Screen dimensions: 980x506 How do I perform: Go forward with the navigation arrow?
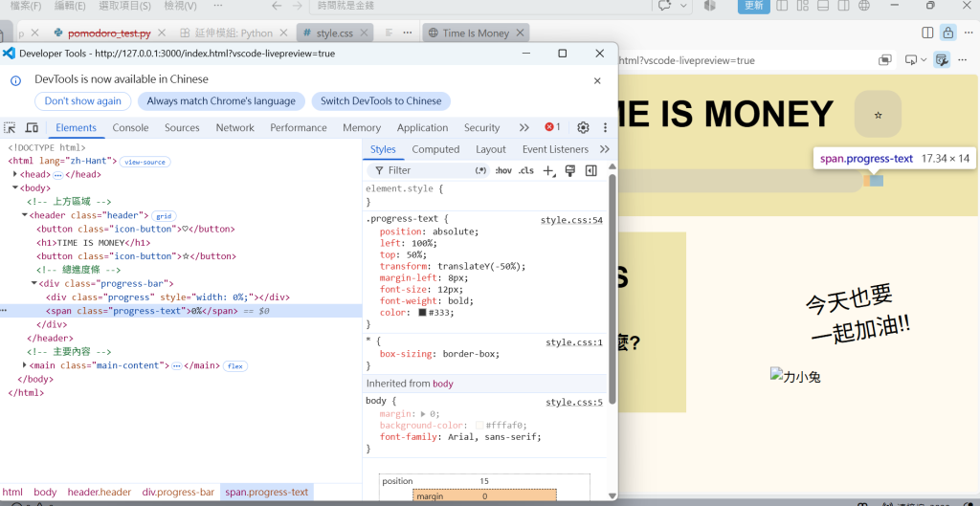pos(297,6)
